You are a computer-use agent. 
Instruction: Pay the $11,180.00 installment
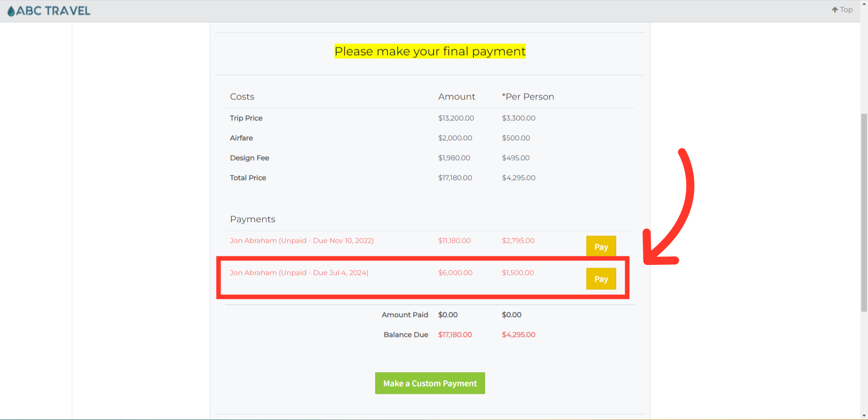(x=601, y=246)
